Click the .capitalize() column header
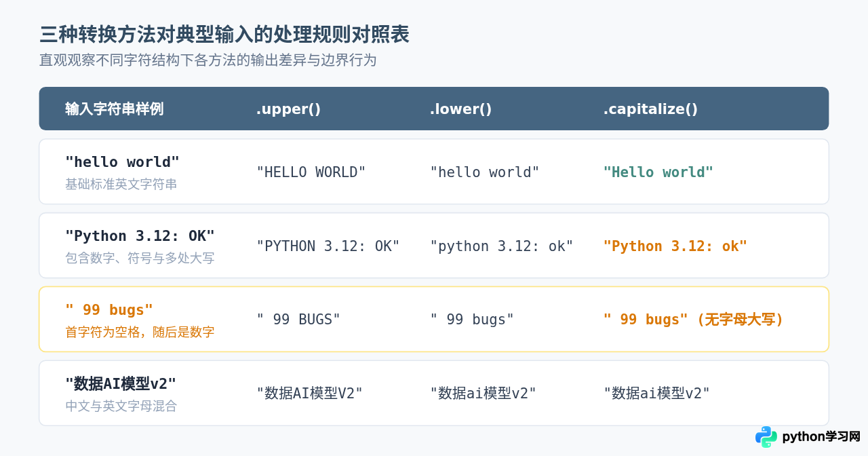868x456 pixels. (650, 109)
